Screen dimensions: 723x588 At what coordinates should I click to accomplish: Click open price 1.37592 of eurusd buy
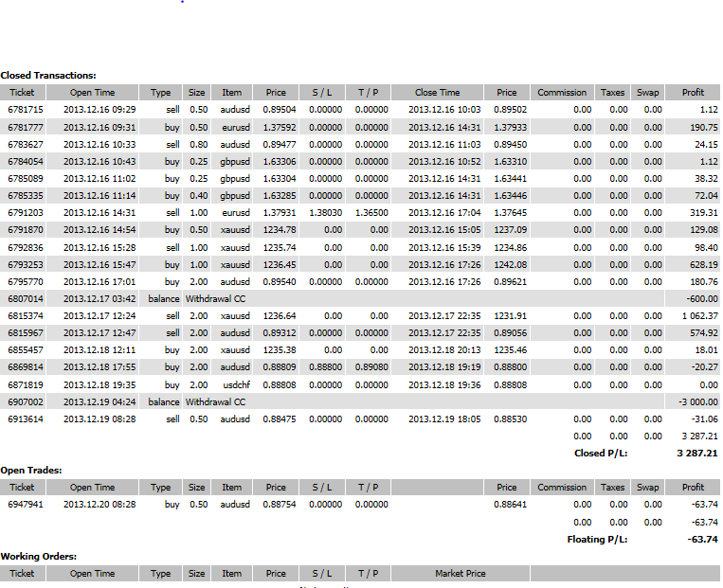[280, 127]
